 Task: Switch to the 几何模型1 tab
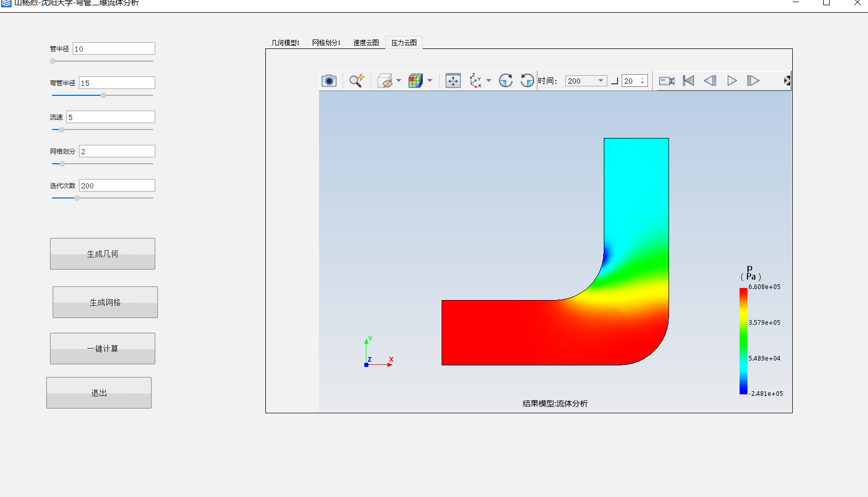(285, 43)
